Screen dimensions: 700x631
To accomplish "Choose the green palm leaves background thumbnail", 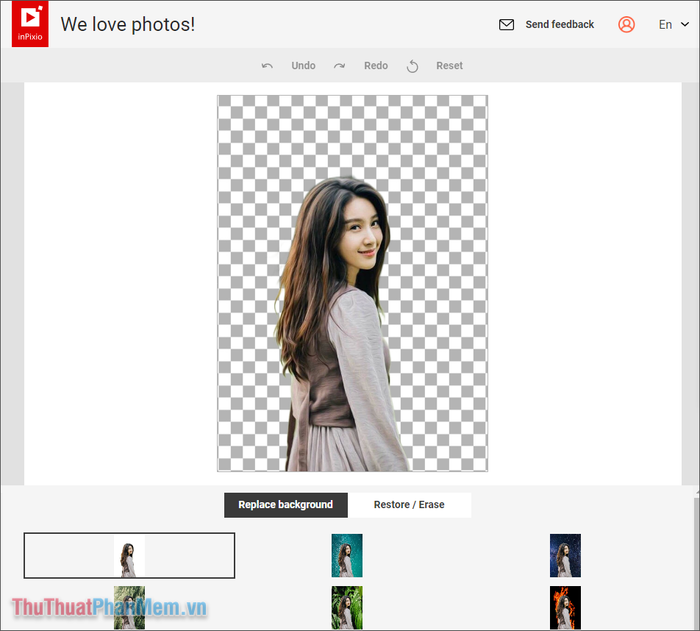I will pos(347,607).
